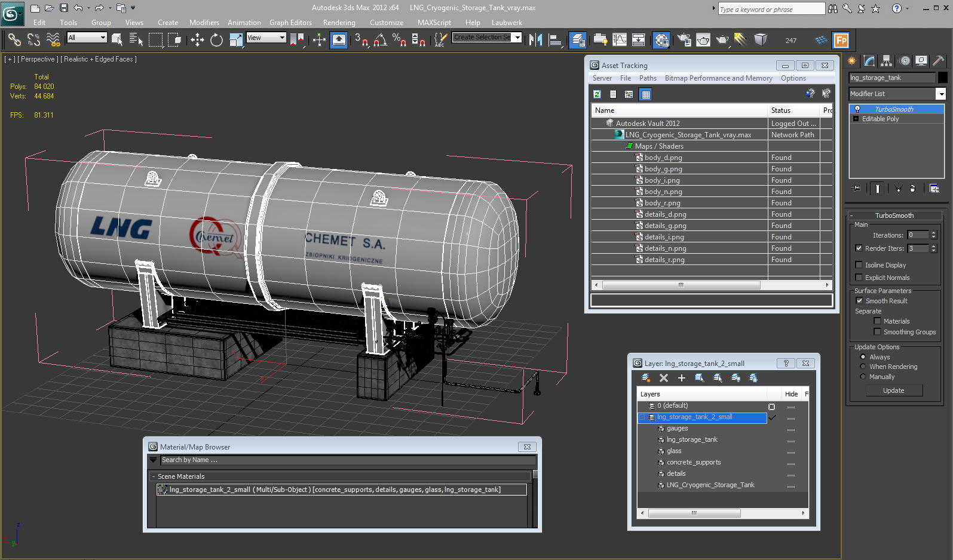Select Manually update option

tap(863, 377)
